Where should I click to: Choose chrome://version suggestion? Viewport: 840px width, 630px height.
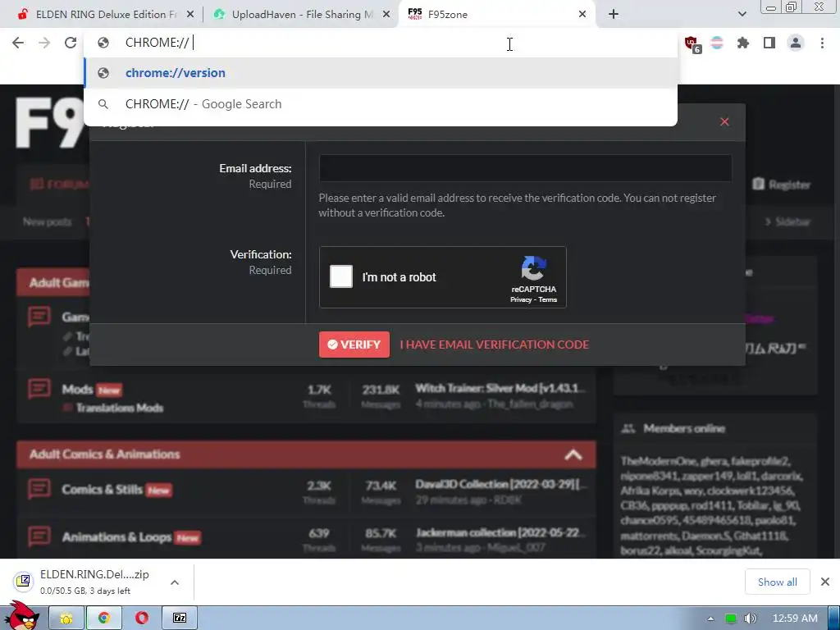(x=381, y=73)
